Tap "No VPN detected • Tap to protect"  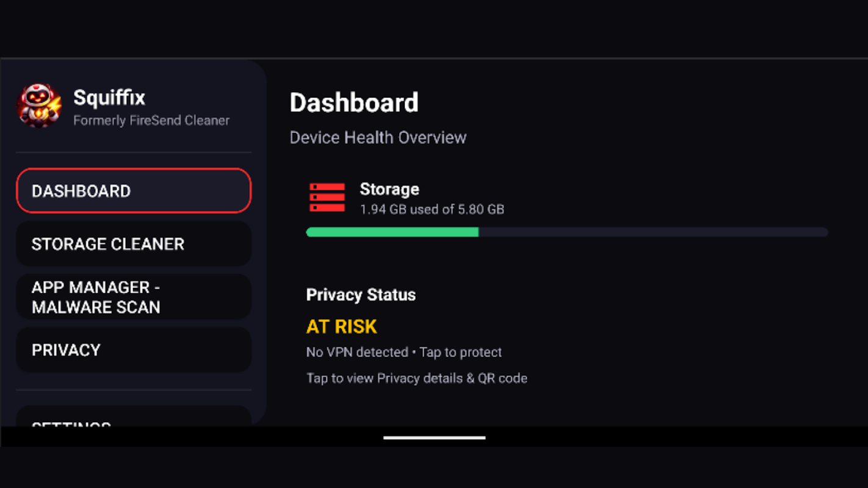(x=403, y=353)
